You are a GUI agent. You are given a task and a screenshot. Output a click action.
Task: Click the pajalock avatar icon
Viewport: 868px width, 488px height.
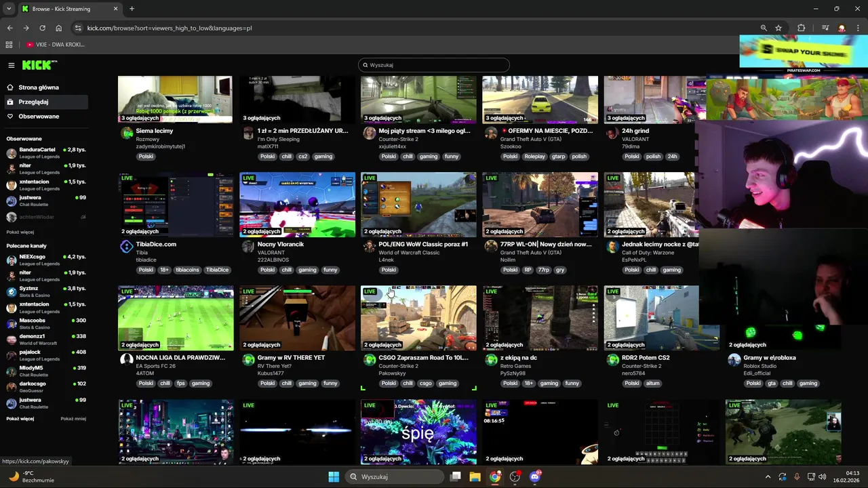(x=12, y=355)
